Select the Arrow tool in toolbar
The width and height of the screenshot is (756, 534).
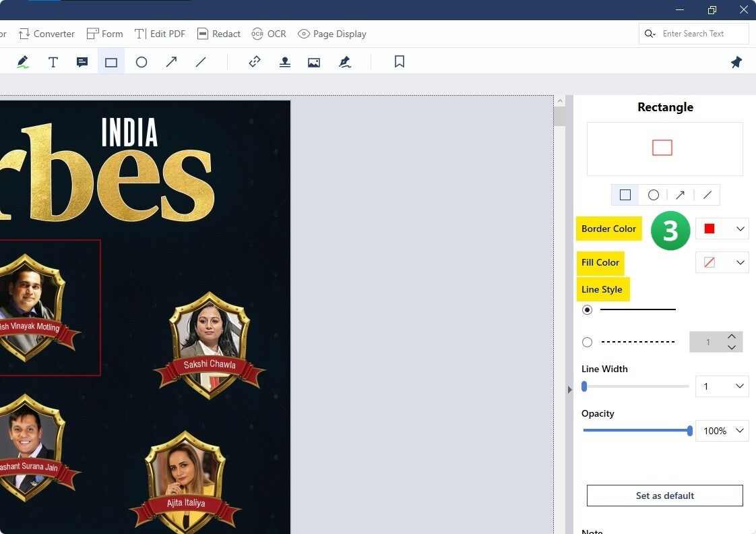[x=171, y=62]
